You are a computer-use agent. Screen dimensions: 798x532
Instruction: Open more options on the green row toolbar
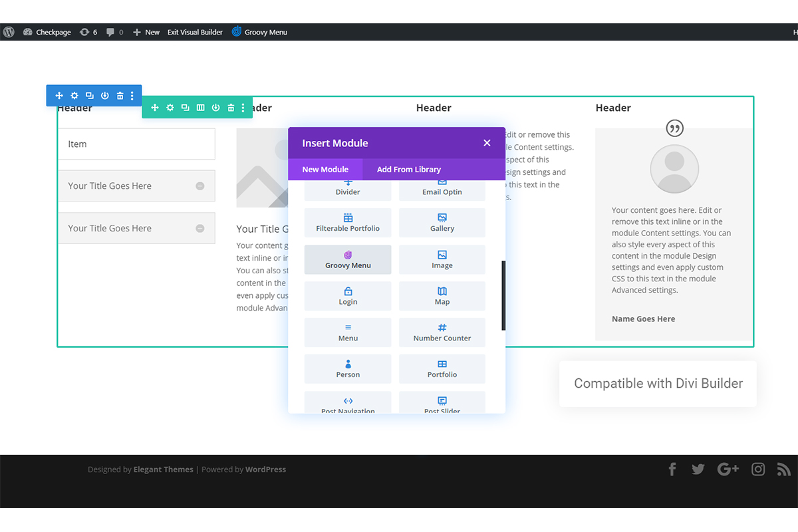click(x=243, y=108)
